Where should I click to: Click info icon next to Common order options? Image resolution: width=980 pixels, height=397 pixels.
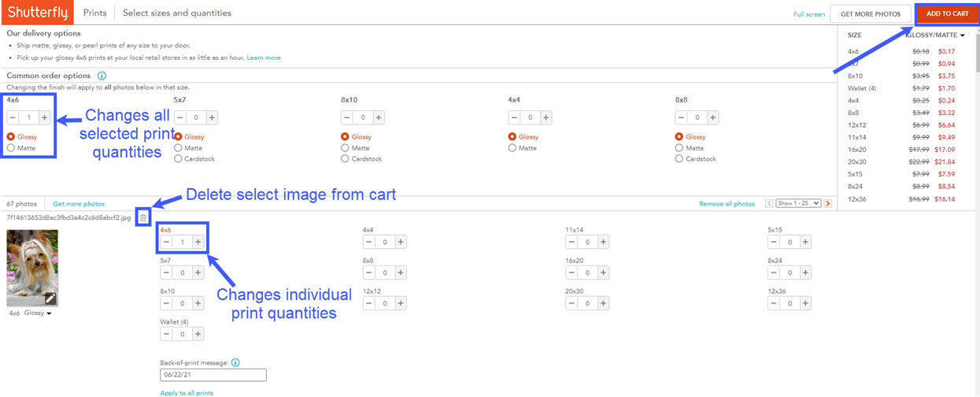click(102, 76)
